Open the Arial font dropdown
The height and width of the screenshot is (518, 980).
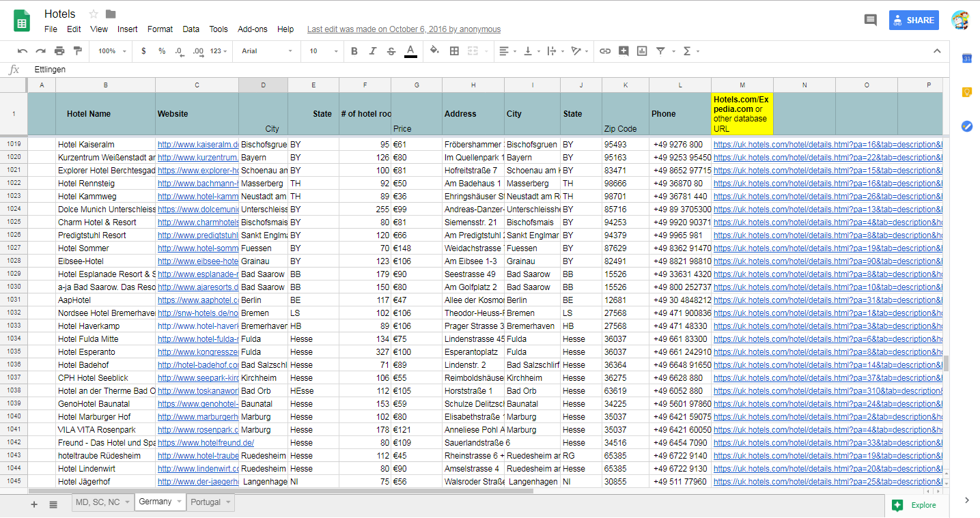[x=267, y=51]
